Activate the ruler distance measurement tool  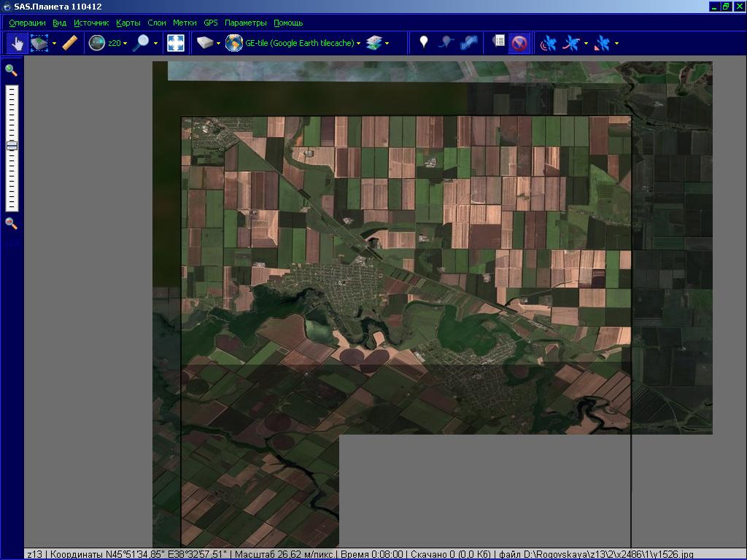[69, 44]
